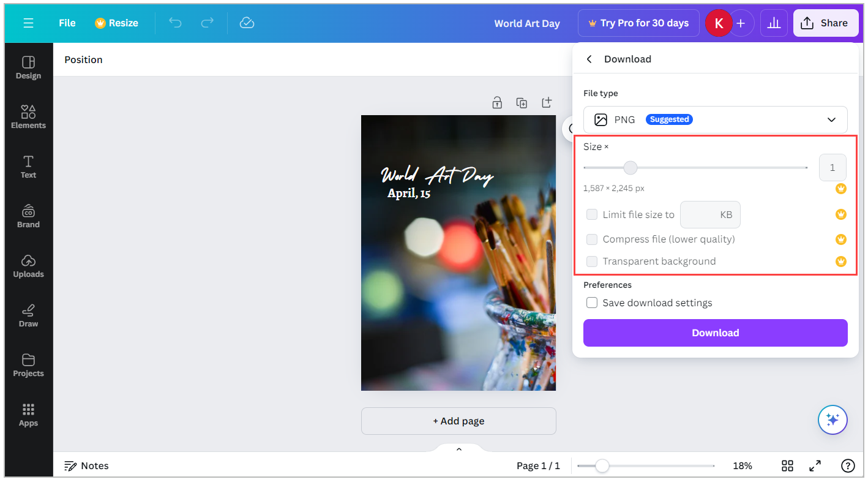
Task: Open the Uploads panel
Action: click(28, 266)
